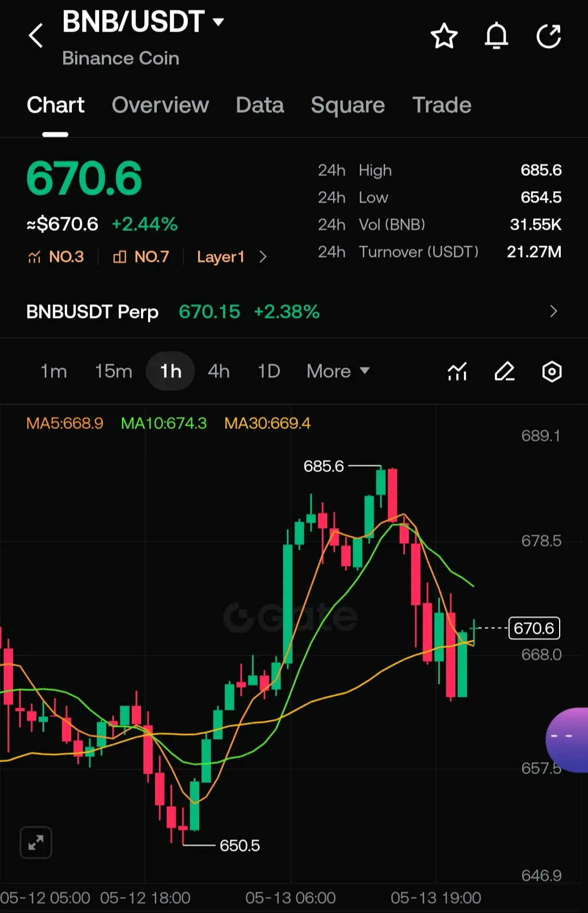Tap the purple floating assistant bubble
The image size is (588, 913).
567,740
